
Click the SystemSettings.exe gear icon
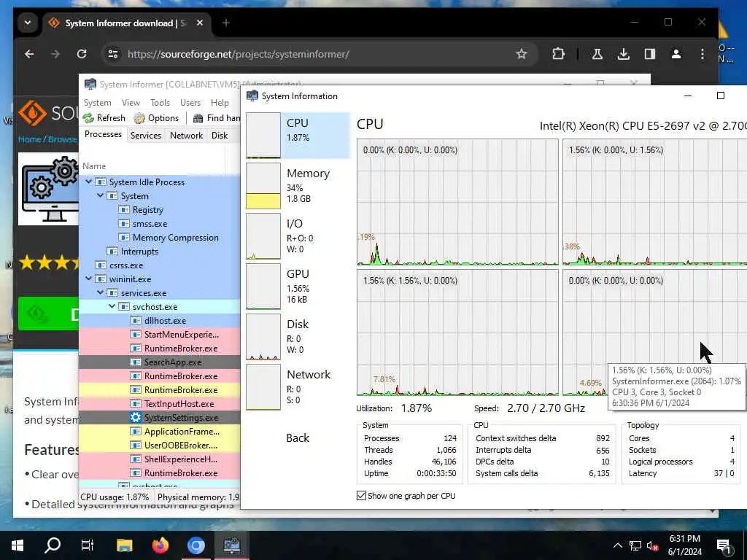[x=136, y=417]
